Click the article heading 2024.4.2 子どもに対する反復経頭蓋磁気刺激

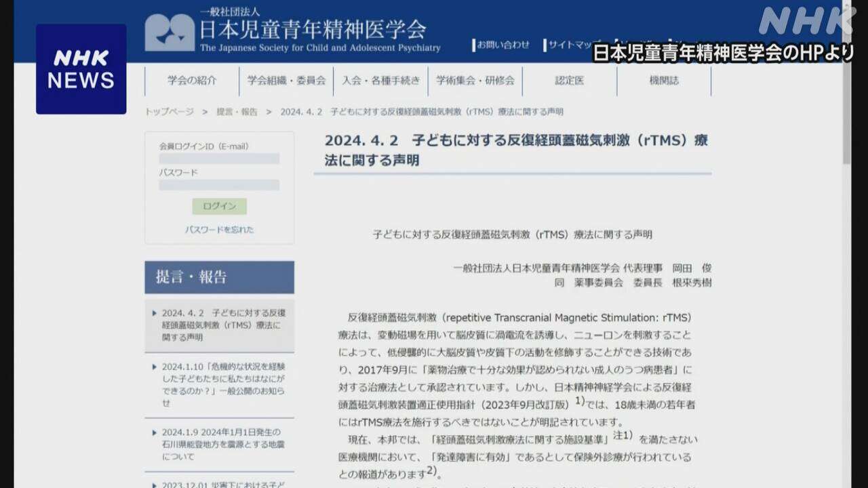point(516,150)
